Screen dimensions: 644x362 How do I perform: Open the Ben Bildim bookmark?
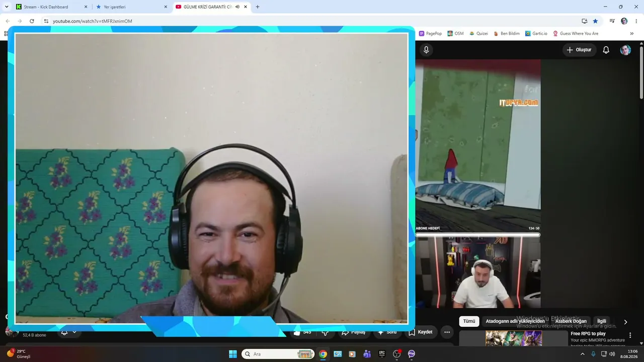point(507,34)
